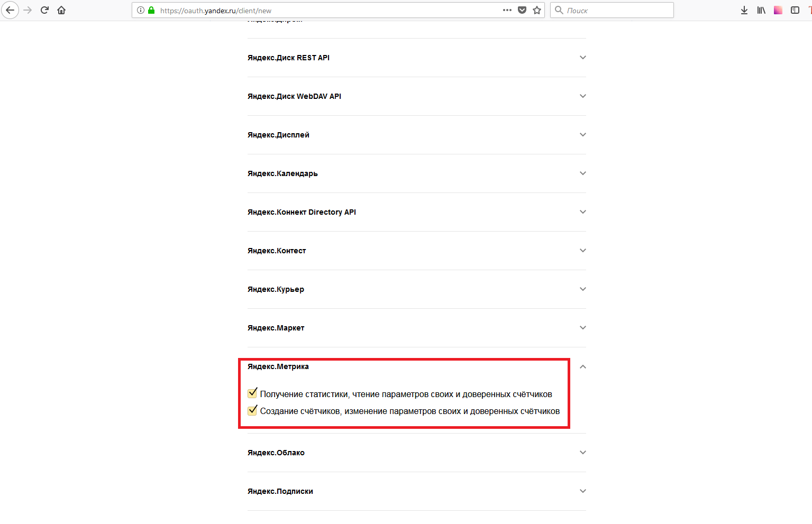Click Яндекс.Коннект Directory API heading
The width and height of the screenshot is (812, 524).
[x=302, y=212]
